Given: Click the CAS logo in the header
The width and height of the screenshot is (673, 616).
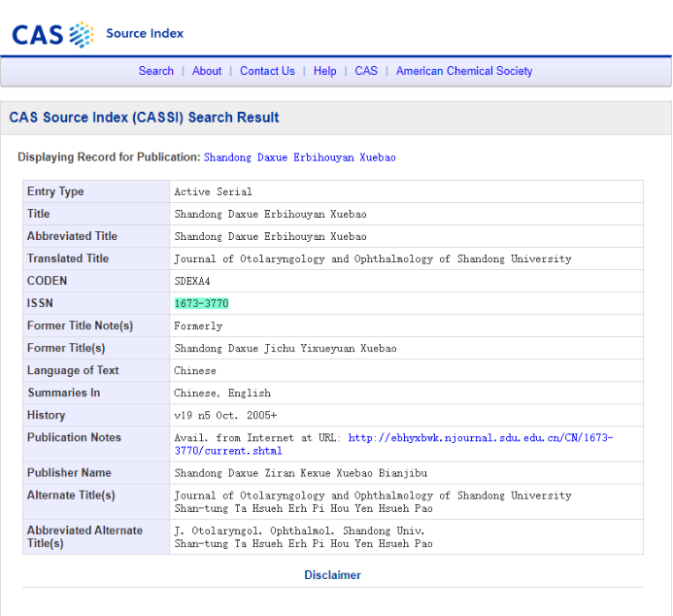Looking at the screenshot, I should point(52,33).
